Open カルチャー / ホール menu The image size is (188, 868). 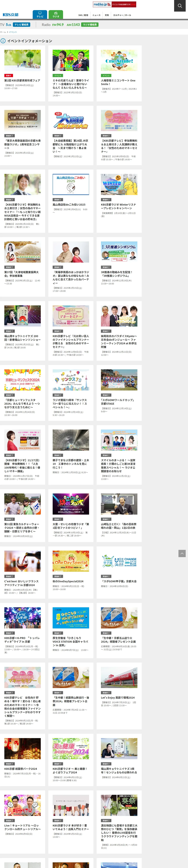click(122, 15)
